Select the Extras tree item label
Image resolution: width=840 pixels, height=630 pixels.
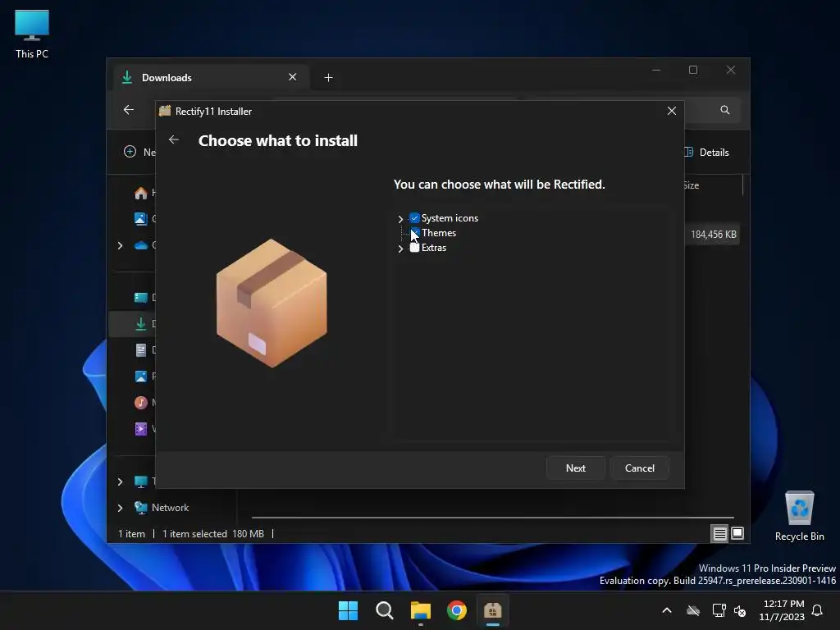[433, 248]
